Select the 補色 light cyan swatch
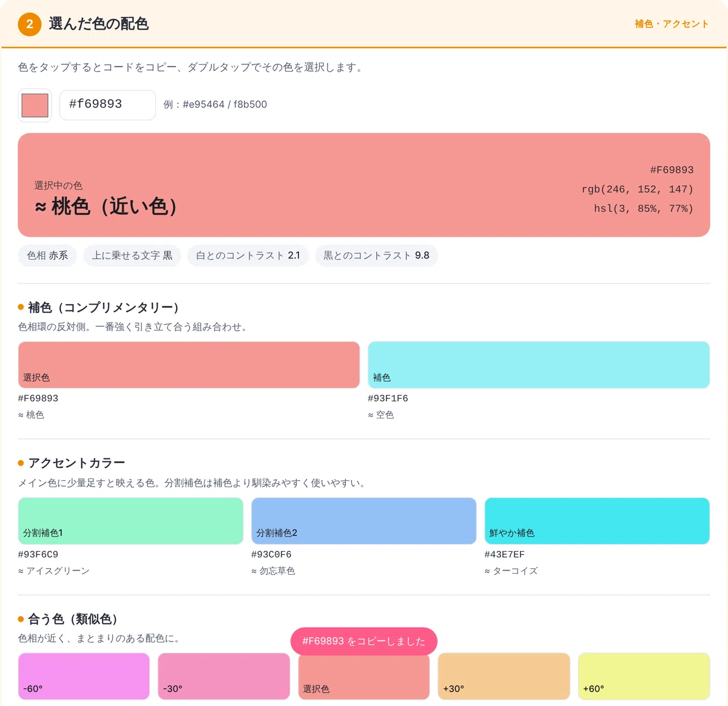Image resolution: width=728 pixels, height=706 pixels. click(539, 365)
